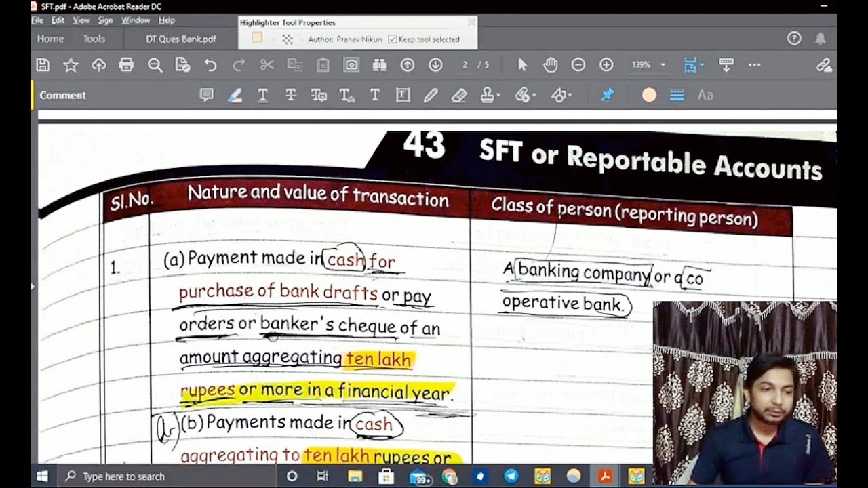Change the annotation color circle in Comment bar
This screenshot has height=488, width=868.
tap(649, 96)
